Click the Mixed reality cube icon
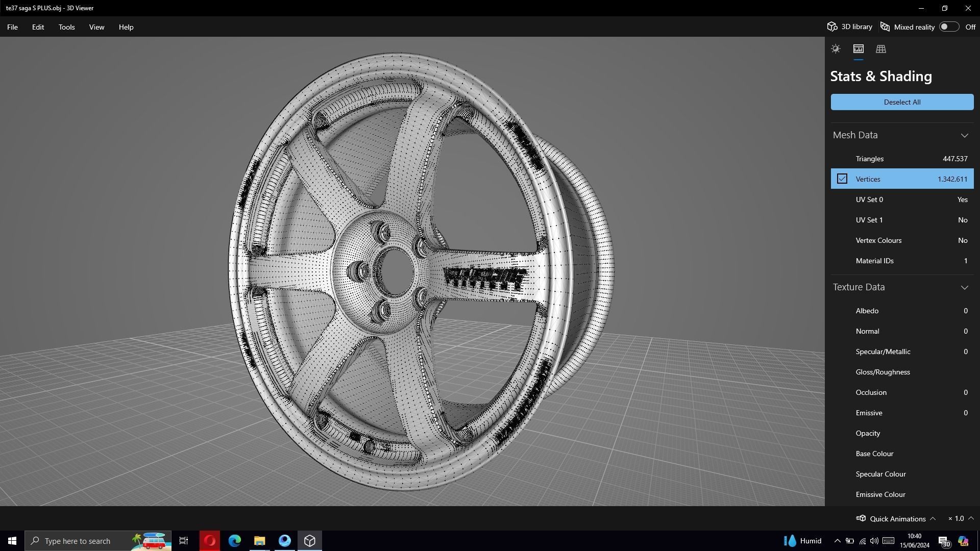 (885, 27)
